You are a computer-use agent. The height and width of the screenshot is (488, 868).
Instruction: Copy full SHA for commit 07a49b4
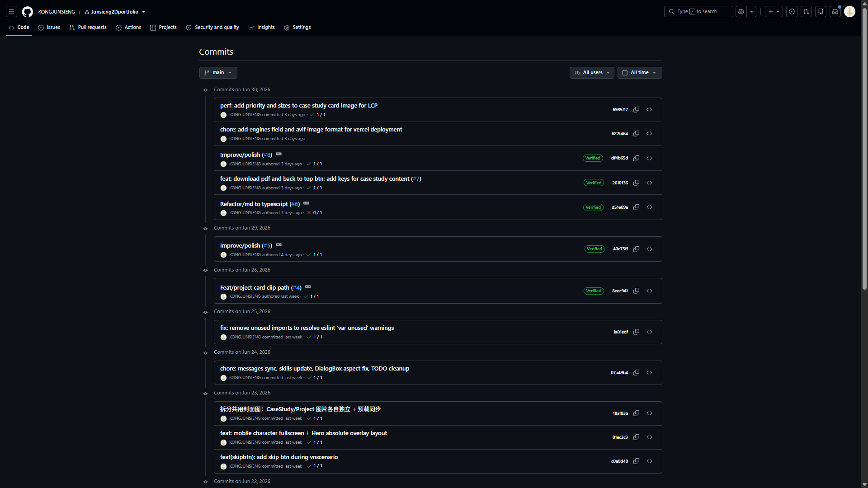coord(636,373)
